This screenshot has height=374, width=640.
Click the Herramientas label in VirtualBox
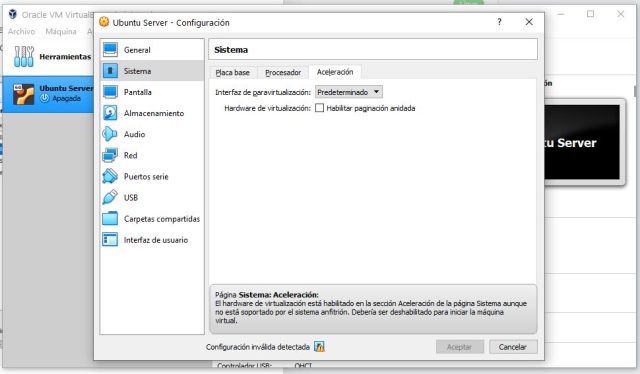coord(65,57)
